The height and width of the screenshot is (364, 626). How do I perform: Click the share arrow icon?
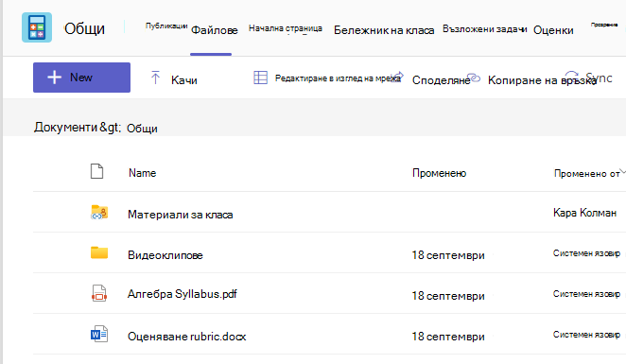click(x=398, y=76)
